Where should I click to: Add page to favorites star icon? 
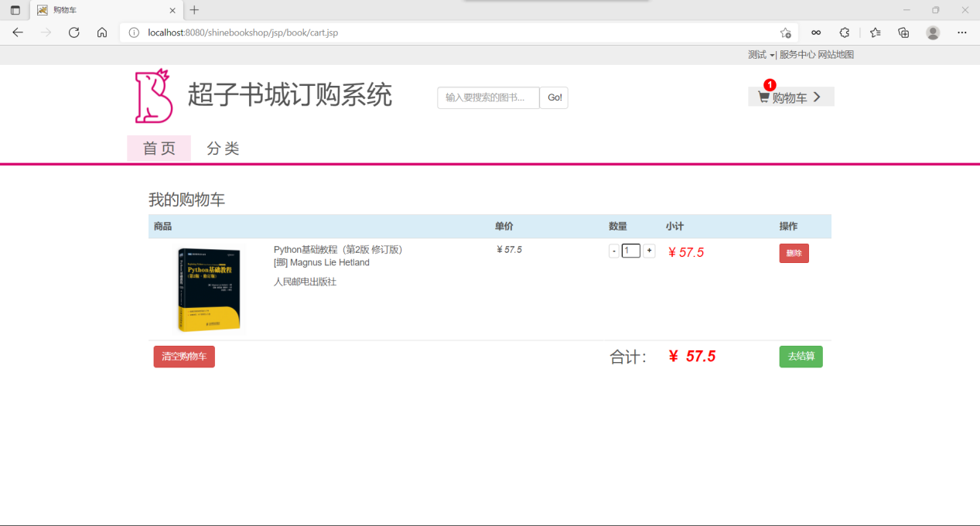click(x=785, y=32)
